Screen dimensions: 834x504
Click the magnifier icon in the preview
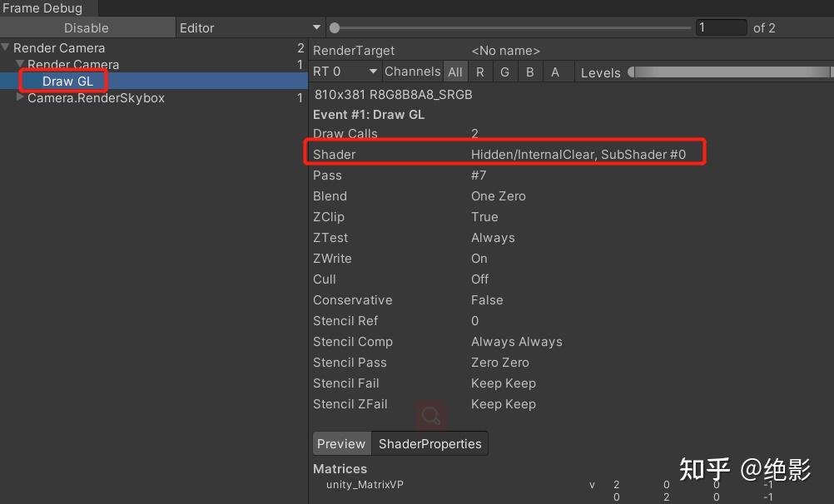point(430,414)
